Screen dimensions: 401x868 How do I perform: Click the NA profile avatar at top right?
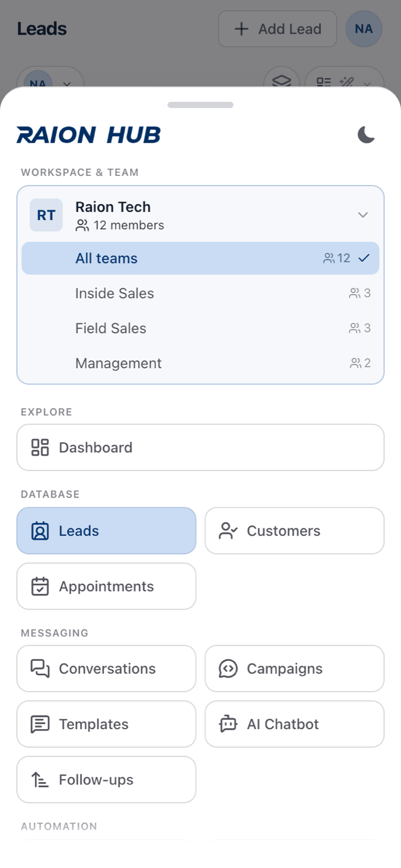(364, 29)
